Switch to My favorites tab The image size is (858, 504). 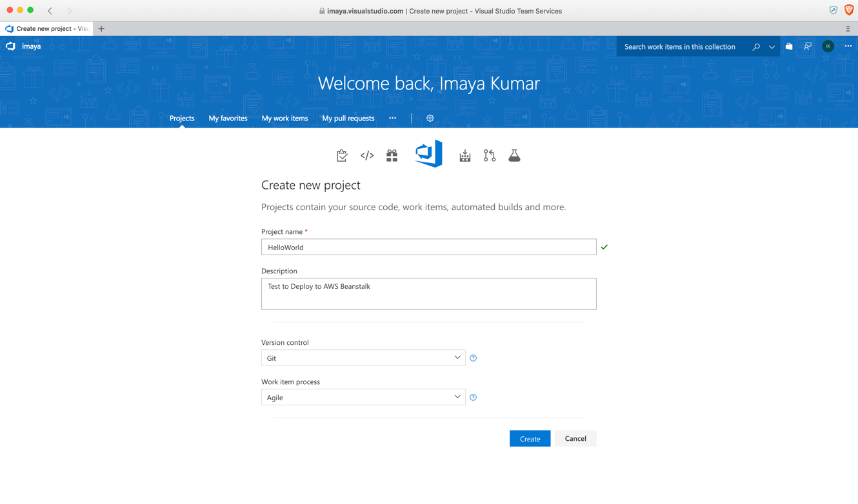coord(228,119)
